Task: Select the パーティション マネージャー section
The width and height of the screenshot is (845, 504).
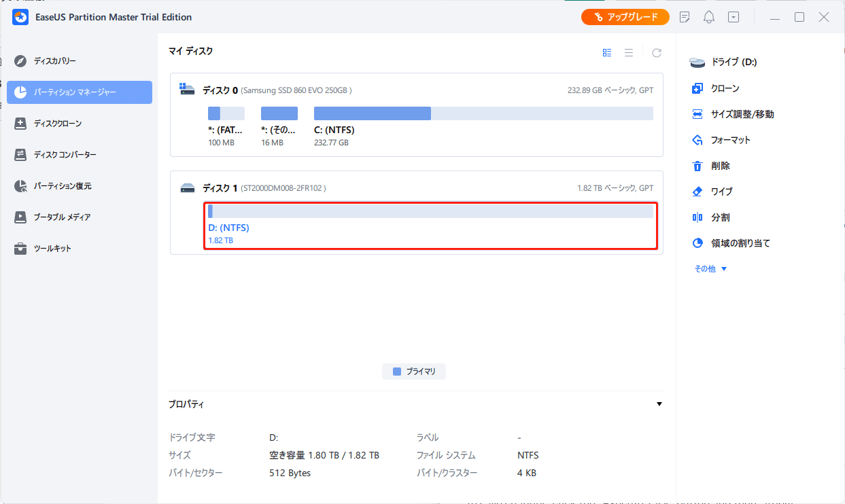Action: [72, 92]
